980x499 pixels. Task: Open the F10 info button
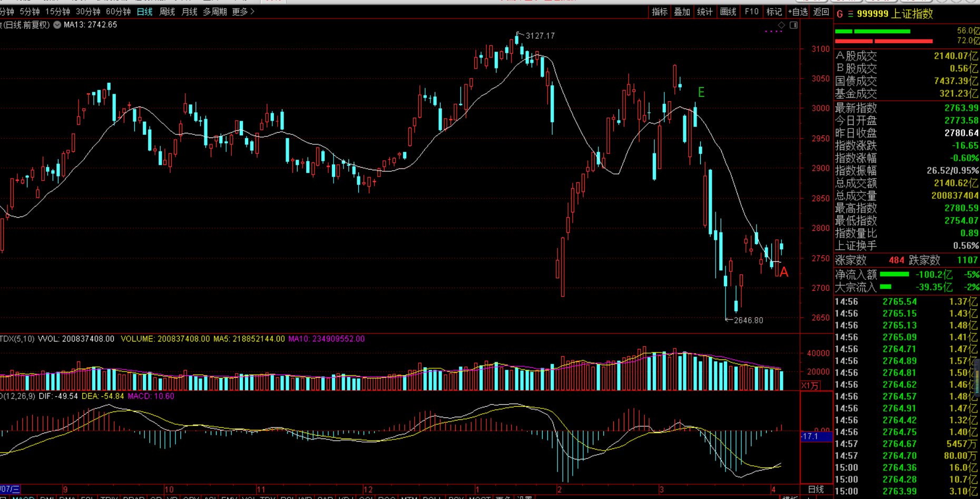(x=751, y=12)
